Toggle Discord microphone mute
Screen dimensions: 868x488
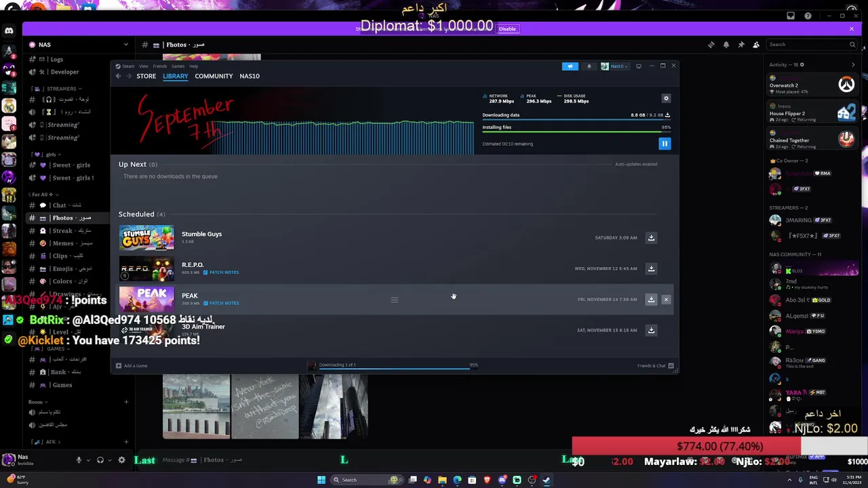coord(79,460)
